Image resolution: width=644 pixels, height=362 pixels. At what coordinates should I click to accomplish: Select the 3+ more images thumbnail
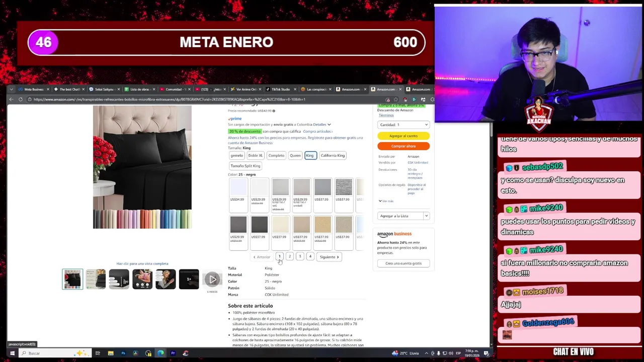click(189, 280)
